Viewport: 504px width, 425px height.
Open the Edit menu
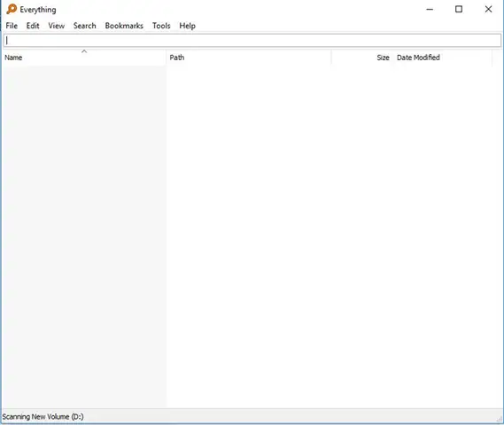(33, 26)
